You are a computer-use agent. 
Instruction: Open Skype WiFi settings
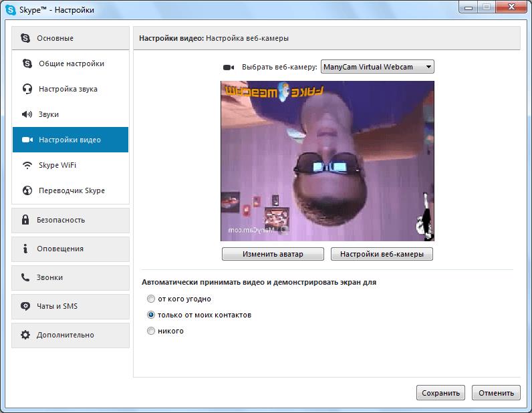tap(71, 165)
